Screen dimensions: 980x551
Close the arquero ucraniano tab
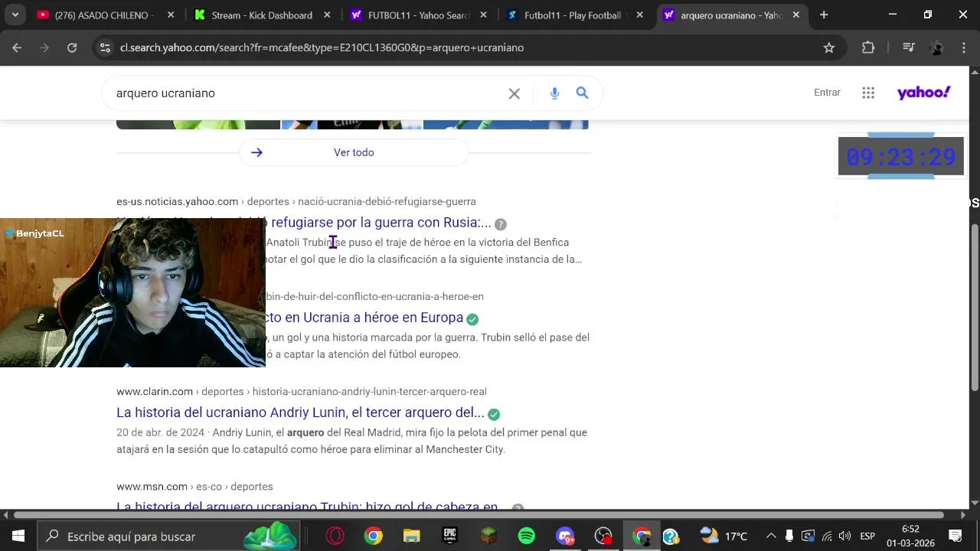[x=796, y=15]
